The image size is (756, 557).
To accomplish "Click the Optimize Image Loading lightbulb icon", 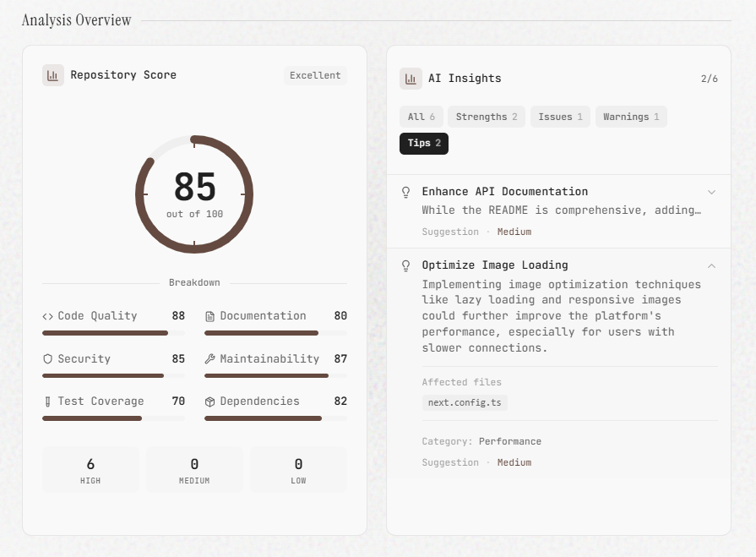I will point(405,265).
